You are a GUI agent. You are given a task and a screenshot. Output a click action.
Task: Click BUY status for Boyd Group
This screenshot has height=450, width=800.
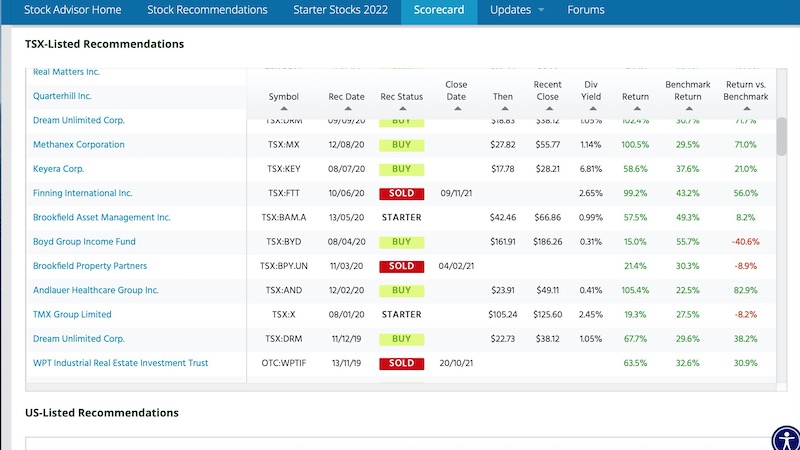click(402, 242)
